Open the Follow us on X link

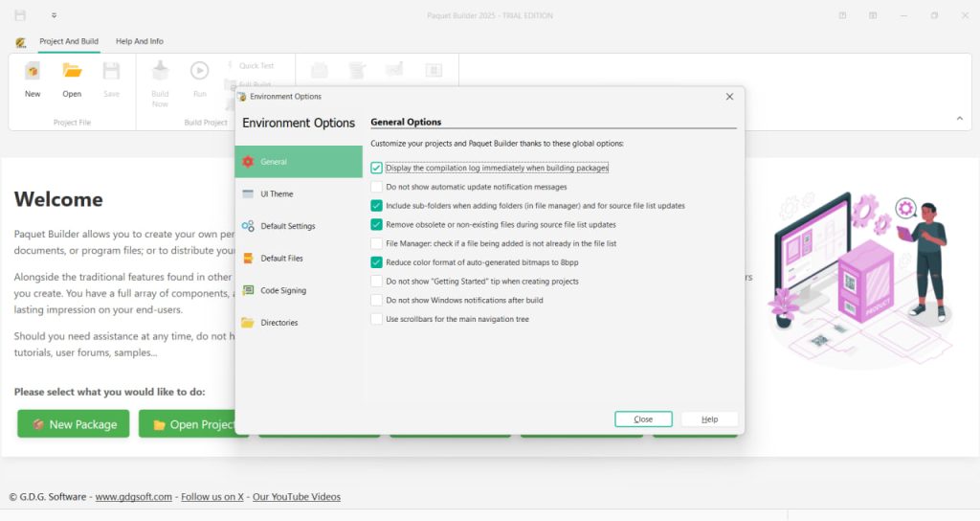pos(212,497)
